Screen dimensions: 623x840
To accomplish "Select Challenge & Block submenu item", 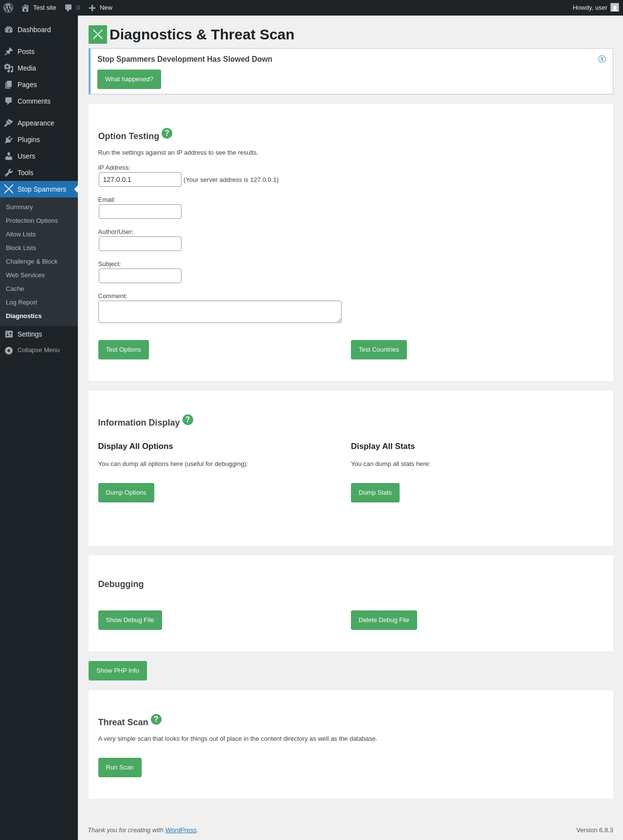I will [x=32, y=262].
